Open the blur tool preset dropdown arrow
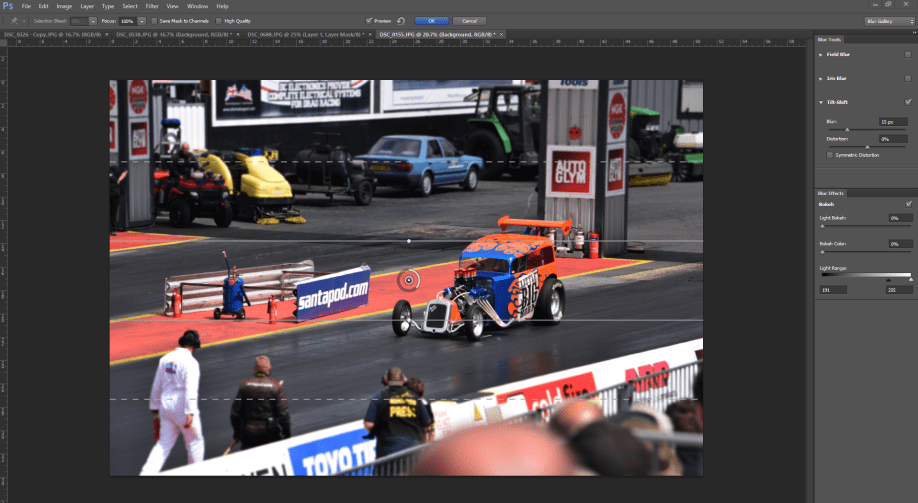918x503 pixels. (24, 21)
